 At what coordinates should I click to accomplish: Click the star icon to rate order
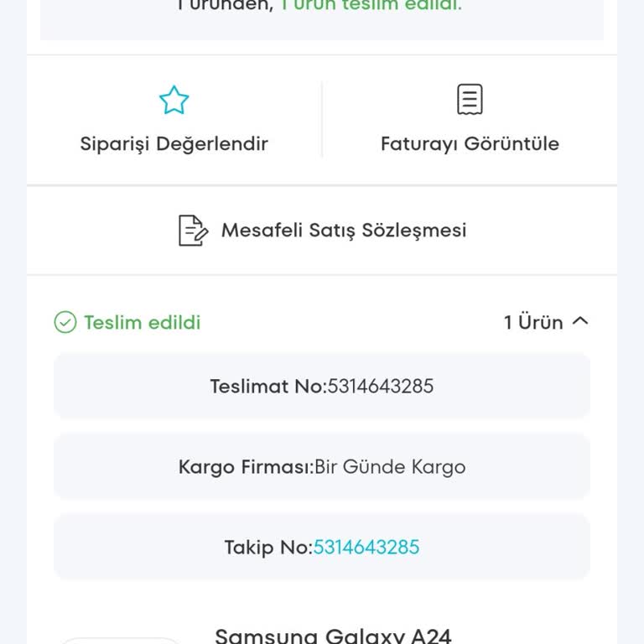click(x=174, y=100)
